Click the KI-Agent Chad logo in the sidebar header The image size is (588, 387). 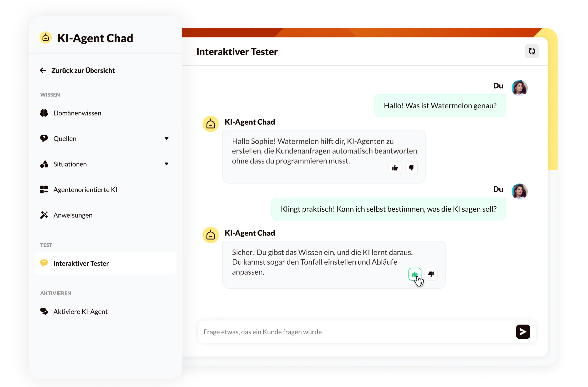click(46, 38)
